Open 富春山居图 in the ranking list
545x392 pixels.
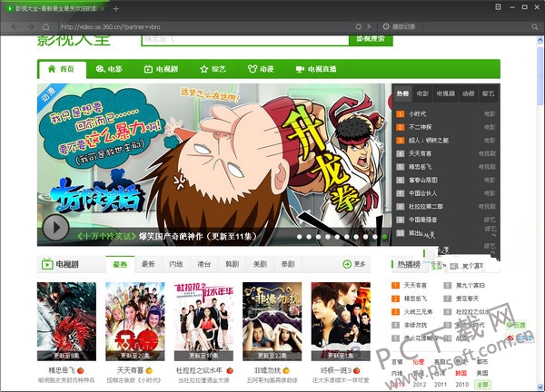pyautogui.click(x=423, y=180)
